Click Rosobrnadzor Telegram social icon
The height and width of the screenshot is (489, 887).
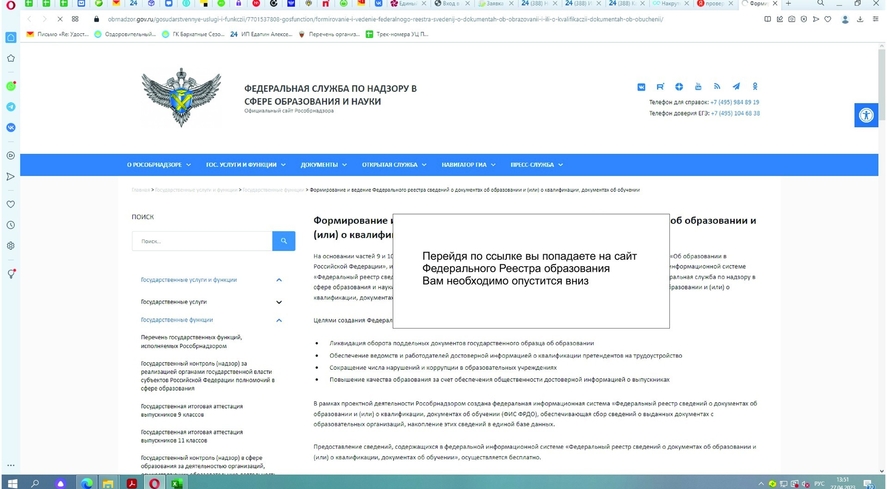click(x=736, y=87)
